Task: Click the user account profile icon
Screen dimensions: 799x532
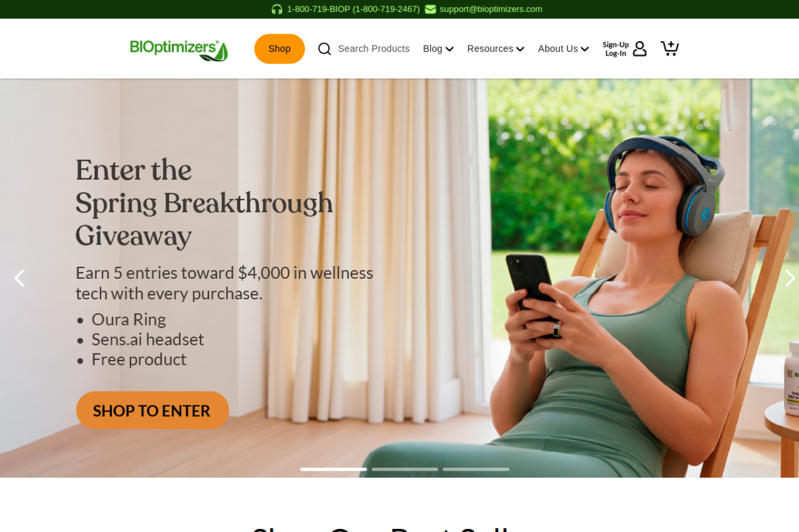Action: coord(640,49)
